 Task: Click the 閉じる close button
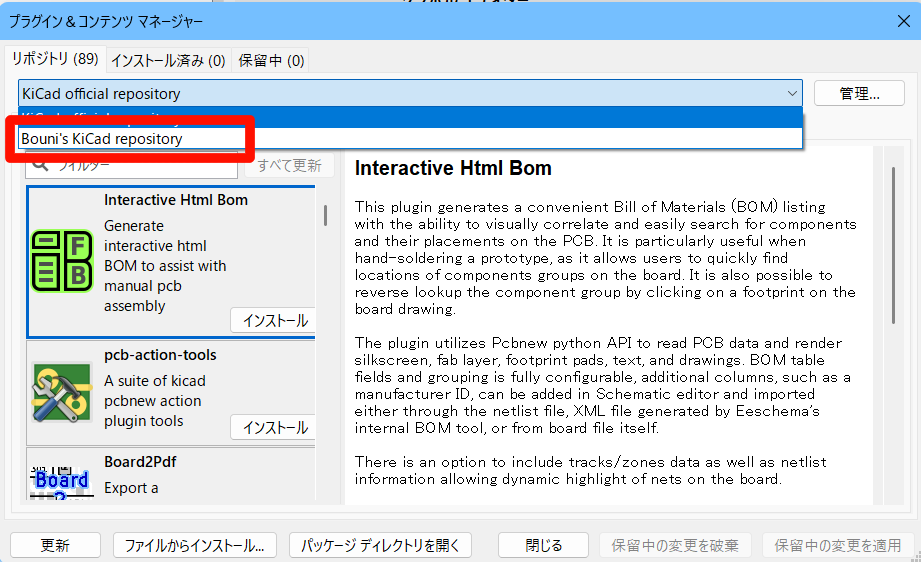coord(543,546)
